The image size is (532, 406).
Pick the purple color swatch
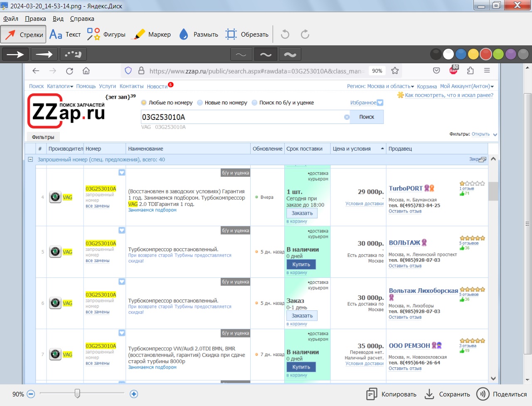[511, 54]
